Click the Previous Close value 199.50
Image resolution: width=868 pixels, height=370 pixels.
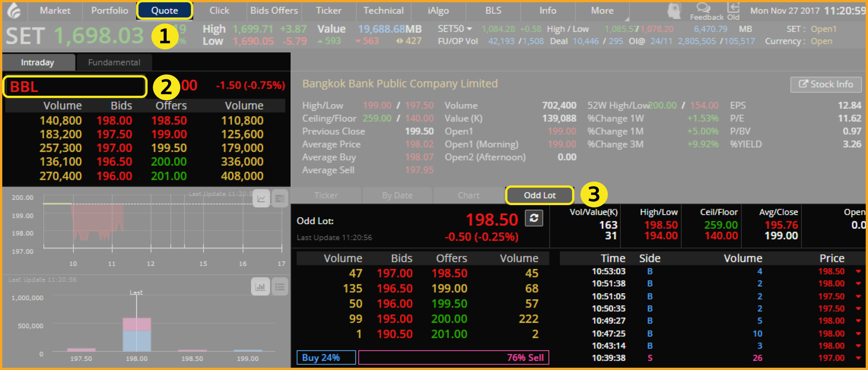[x=419, y=131]
